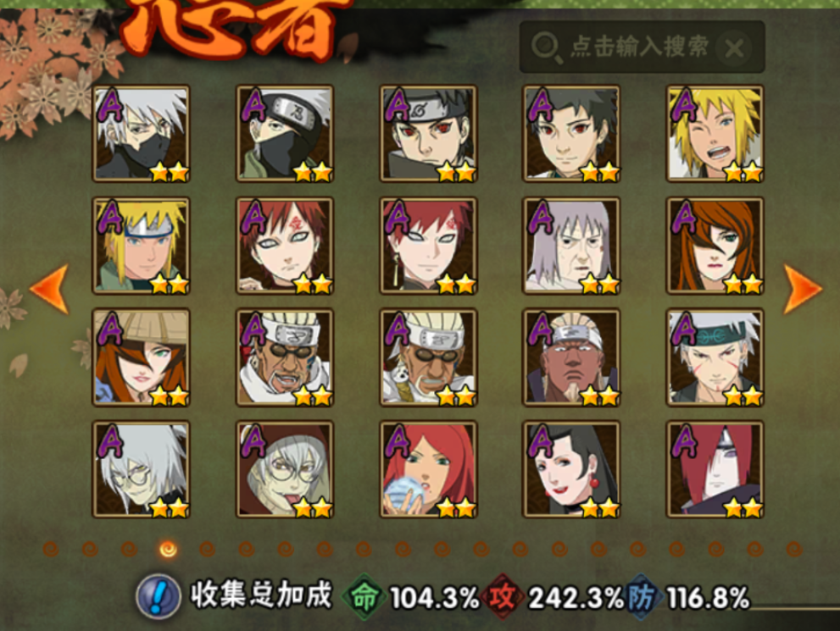Choose the hooded ninja with tongue out
This screenshot has height=631, width=840.
click(285, 469)
